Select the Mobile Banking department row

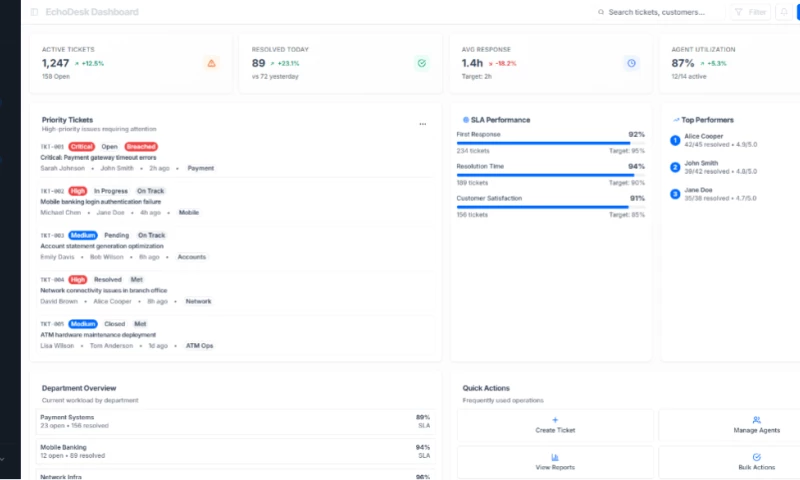click(235, 451)
